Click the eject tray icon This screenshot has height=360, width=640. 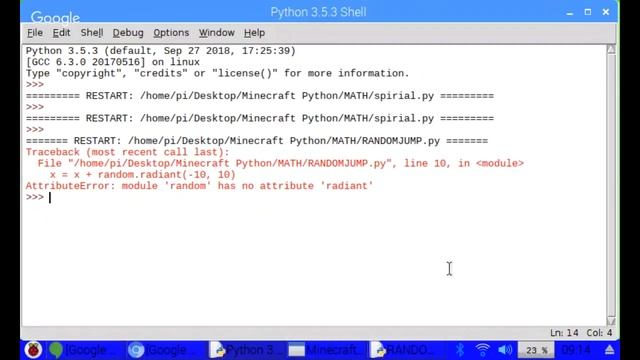[x=609, y=350]
